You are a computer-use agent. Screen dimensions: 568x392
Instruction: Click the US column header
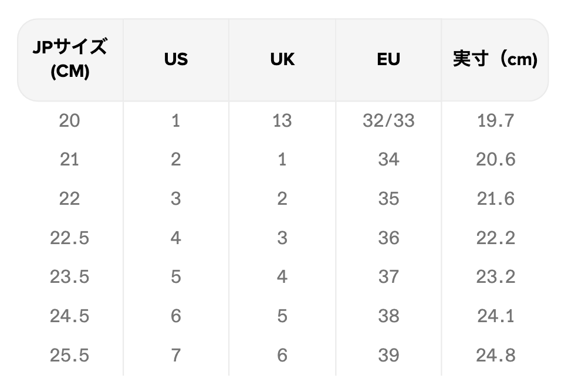pyautogui.click(x=176, y=59)
